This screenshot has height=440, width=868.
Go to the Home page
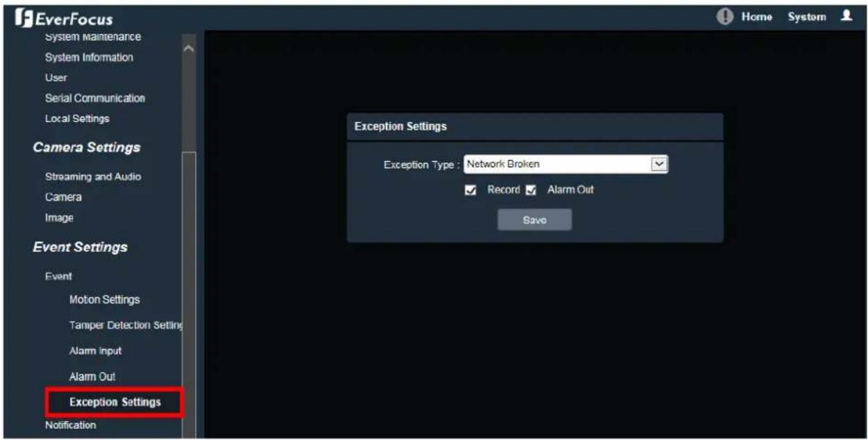tap(757, 17)
